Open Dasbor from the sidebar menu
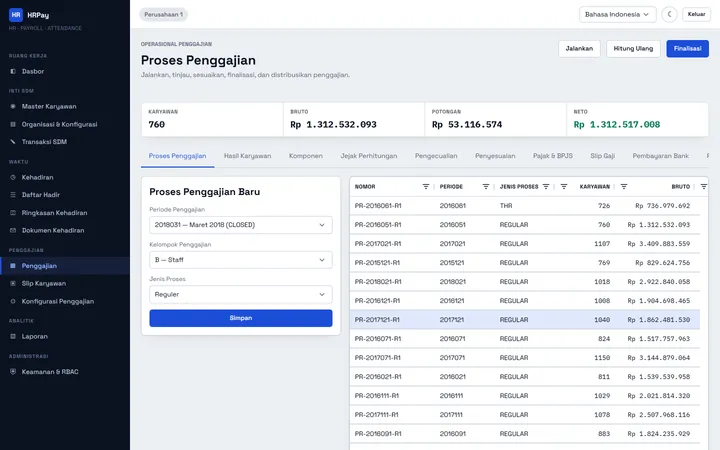 point(65,72)
